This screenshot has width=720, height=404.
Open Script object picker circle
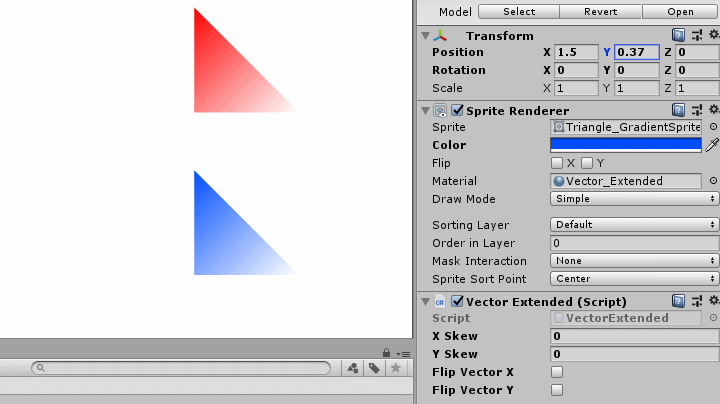pyautogui.click(x=713, y=318)
